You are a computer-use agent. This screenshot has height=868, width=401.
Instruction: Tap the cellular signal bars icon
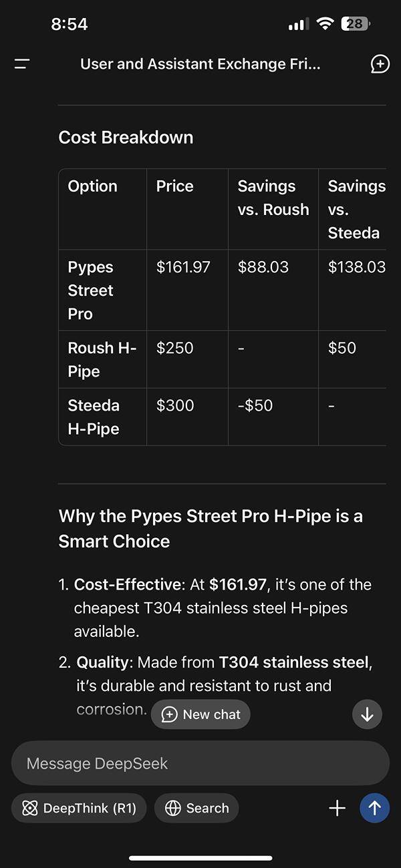pyautogui.click(x=299, y=25)
